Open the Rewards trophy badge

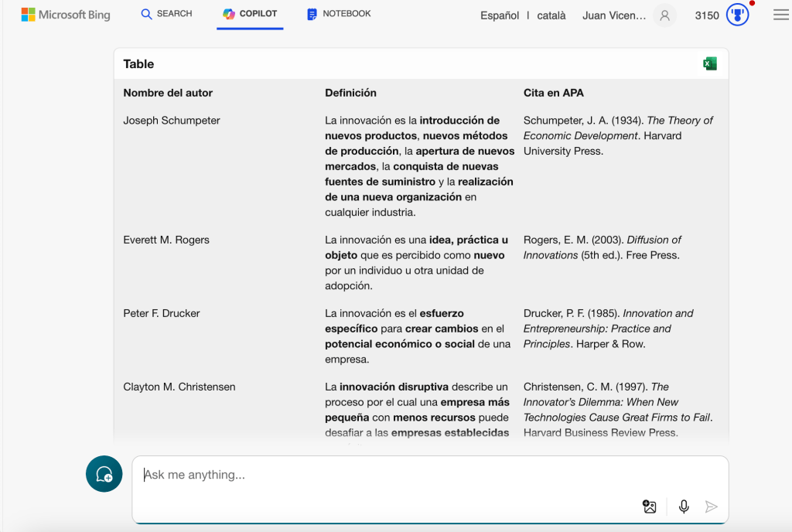738,15
